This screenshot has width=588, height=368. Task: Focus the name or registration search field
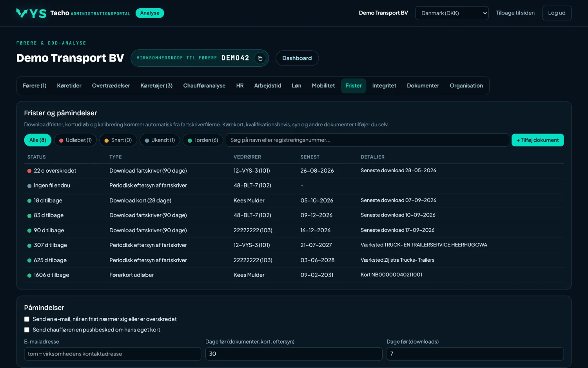(x=367, y=140)
